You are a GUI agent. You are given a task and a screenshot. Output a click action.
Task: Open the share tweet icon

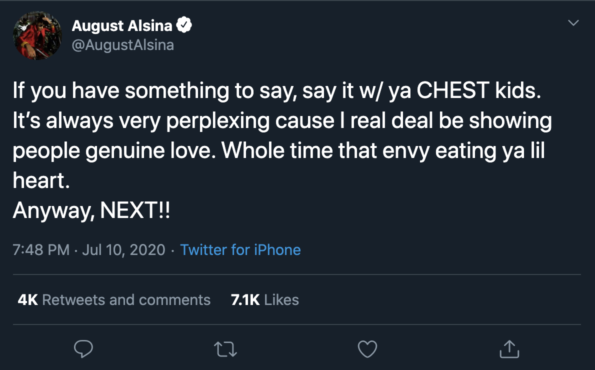tap(509, 349)
